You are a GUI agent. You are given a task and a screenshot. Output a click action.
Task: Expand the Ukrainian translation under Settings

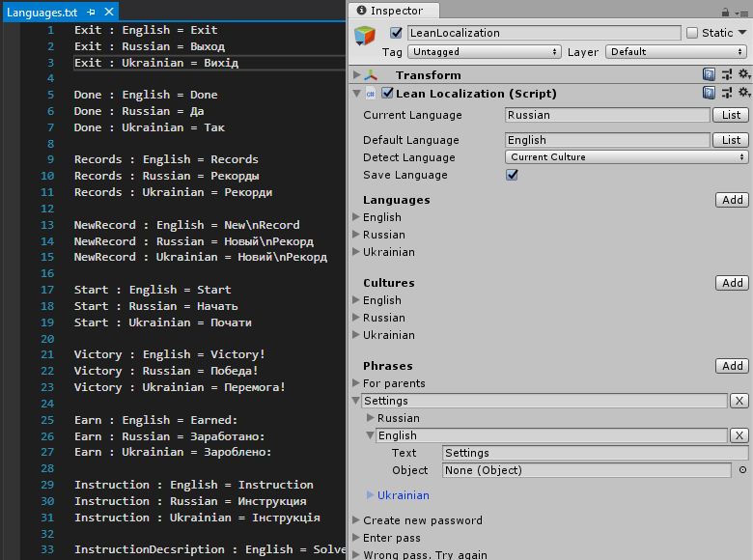pos(371,495)
